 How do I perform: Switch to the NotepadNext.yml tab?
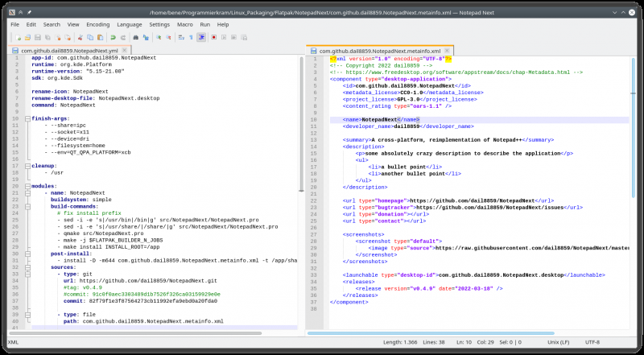coord(69,51)
